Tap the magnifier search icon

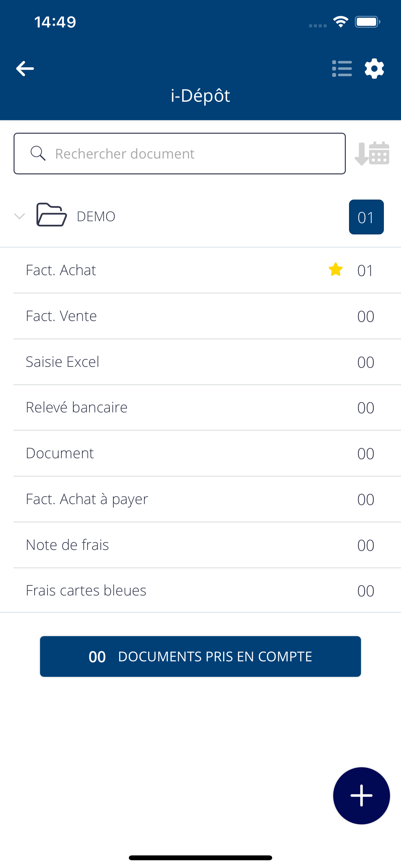coord(38,153)
